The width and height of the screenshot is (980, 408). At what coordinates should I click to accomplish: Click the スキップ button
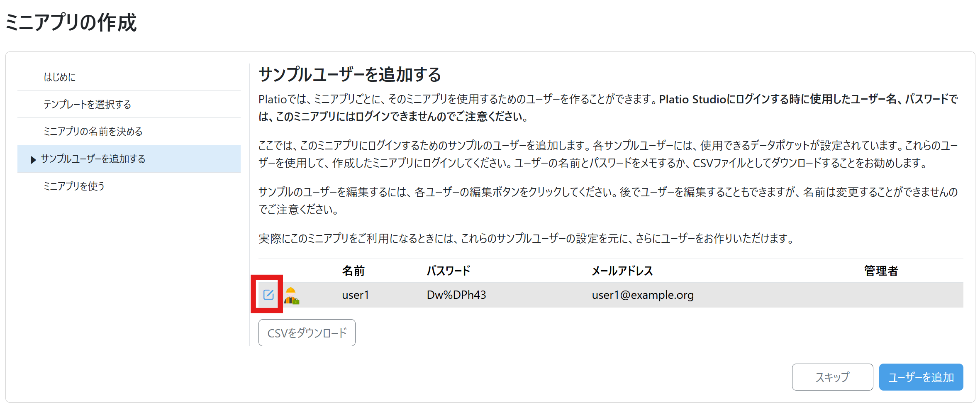point(832,377)
